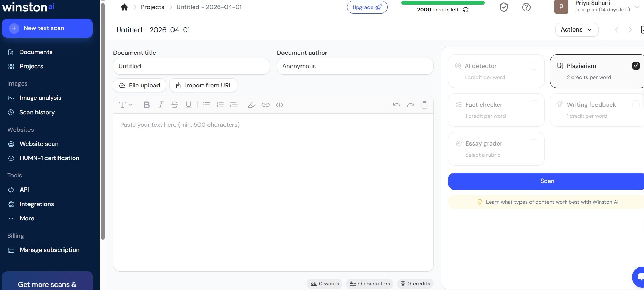The height and width of the screenshot is (290, 644).
Task: Open the Actions dropdown
Action: pyautogui.click(x=577, y=30)
